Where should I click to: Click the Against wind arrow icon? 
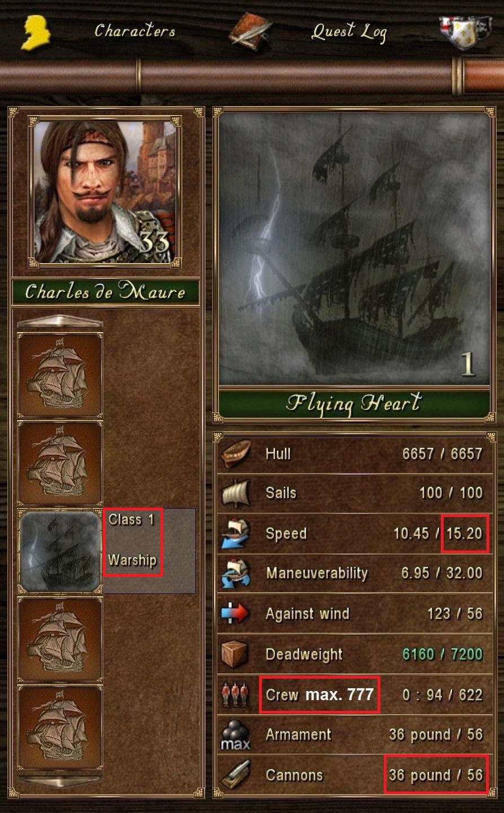click(x=236, y=614)
